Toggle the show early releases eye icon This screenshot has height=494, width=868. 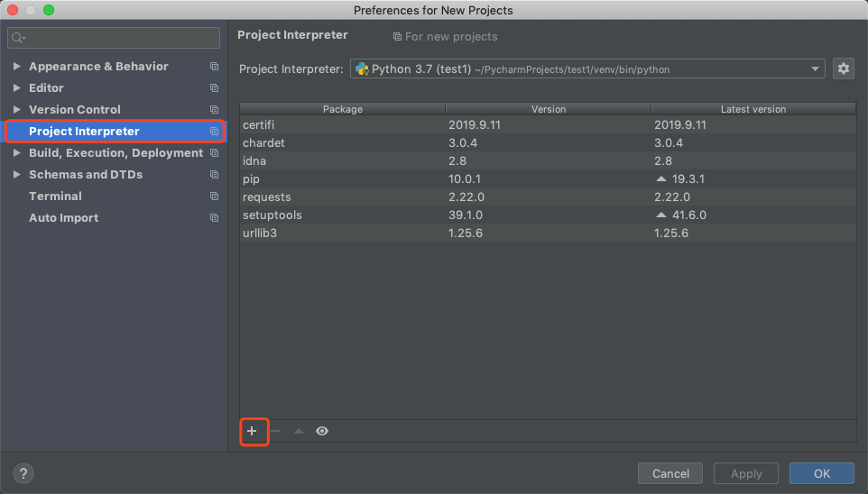[322, 431]
